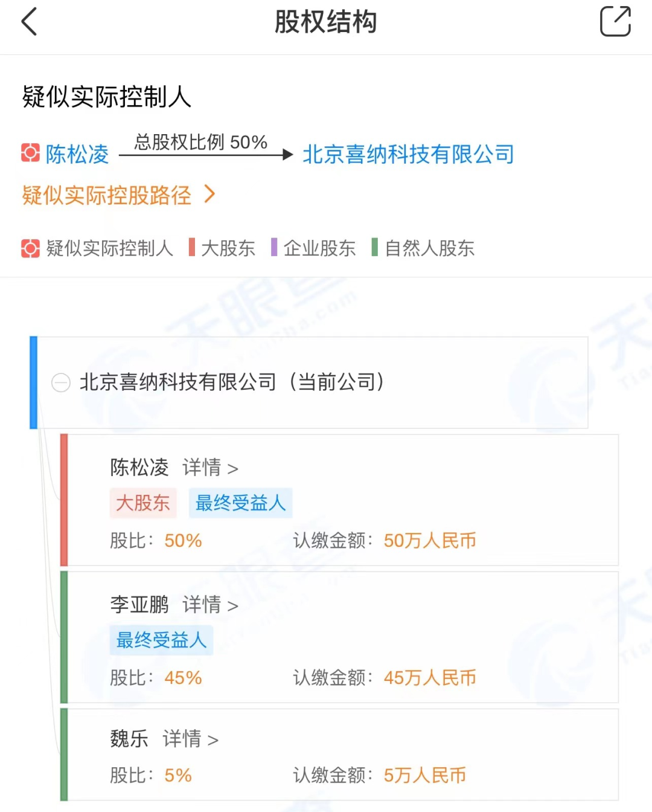The height and width of the screenshot is (812, 652).
Task: Tap the orange 大股东 legend swatch
Action: point(192,248)
